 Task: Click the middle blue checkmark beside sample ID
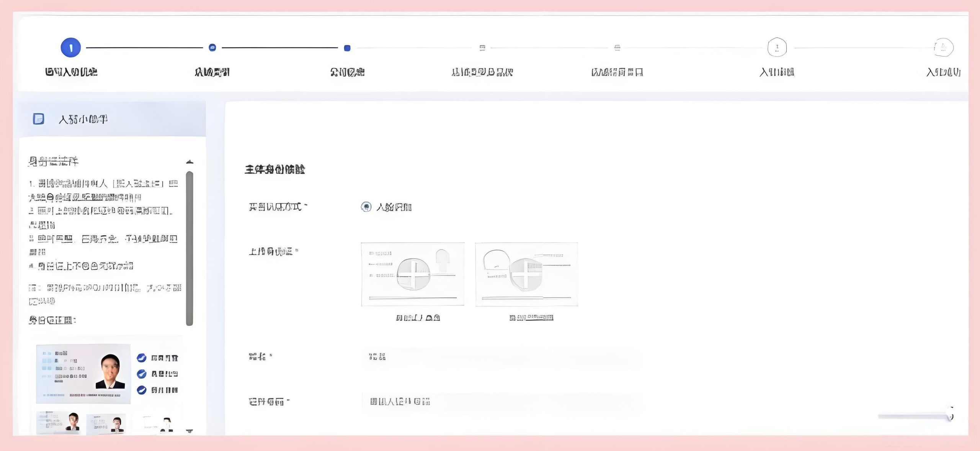tap(142, 374)
